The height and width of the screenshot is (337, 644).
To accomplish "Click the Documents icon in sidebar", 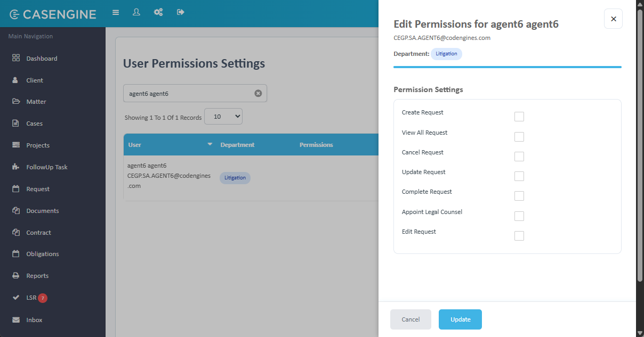I will 16,210.
